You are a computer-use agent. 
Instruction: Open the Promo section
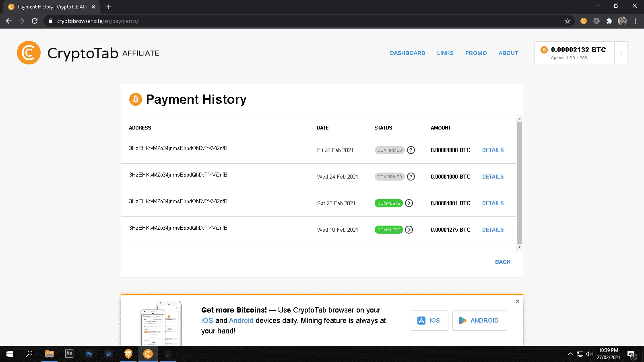(x=476, y=53)
